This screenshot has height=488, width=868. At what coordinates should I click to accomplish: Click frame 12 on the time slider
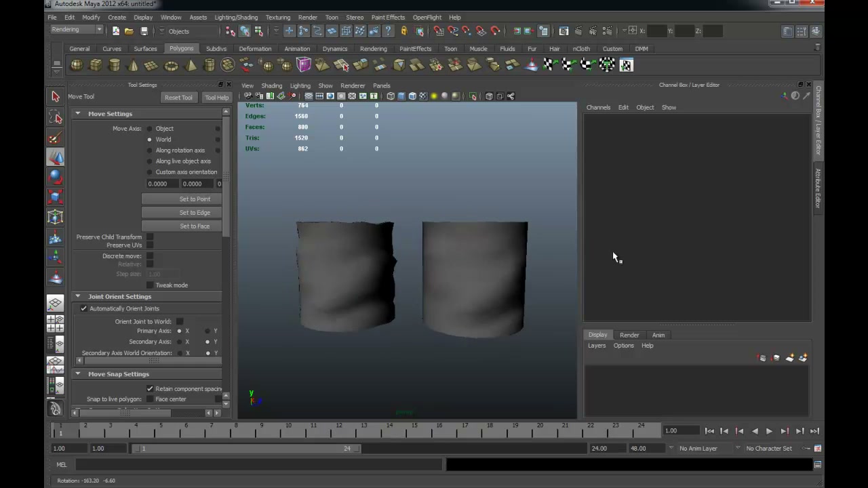coord(338,430)
